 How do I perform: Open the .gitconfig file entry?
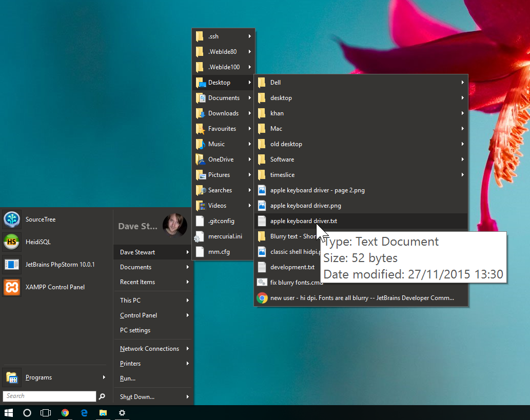[x=221, y=221]
